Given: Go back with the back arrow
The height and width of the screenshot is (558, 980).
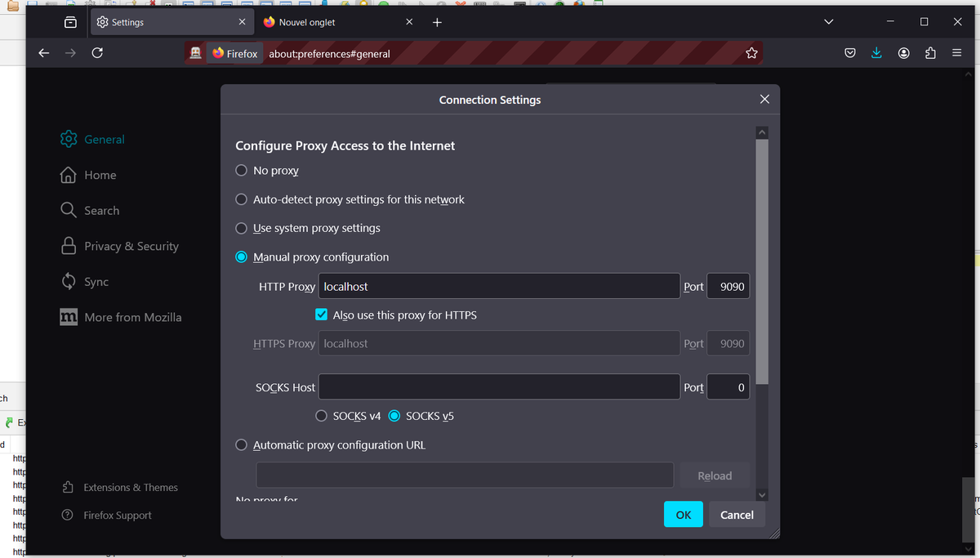Looking at the screenshot, I should (44, 53).
